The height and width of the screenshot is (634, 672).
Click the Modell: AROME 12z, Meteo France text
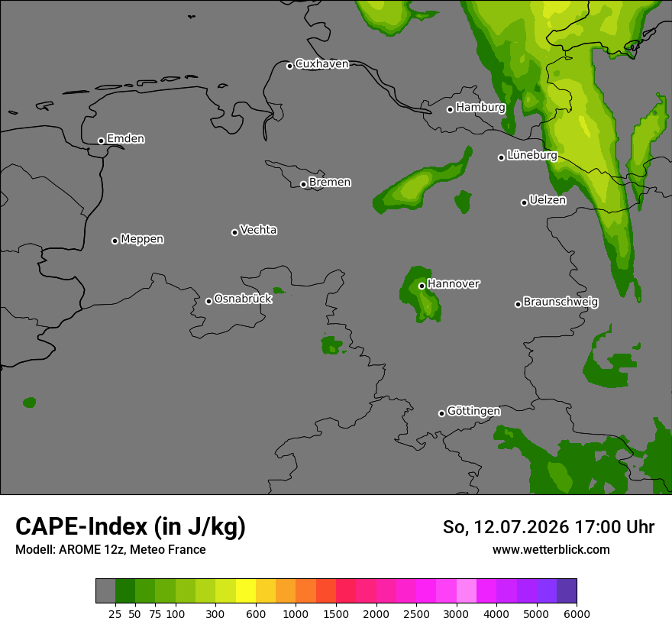click(x=111, y=549)
